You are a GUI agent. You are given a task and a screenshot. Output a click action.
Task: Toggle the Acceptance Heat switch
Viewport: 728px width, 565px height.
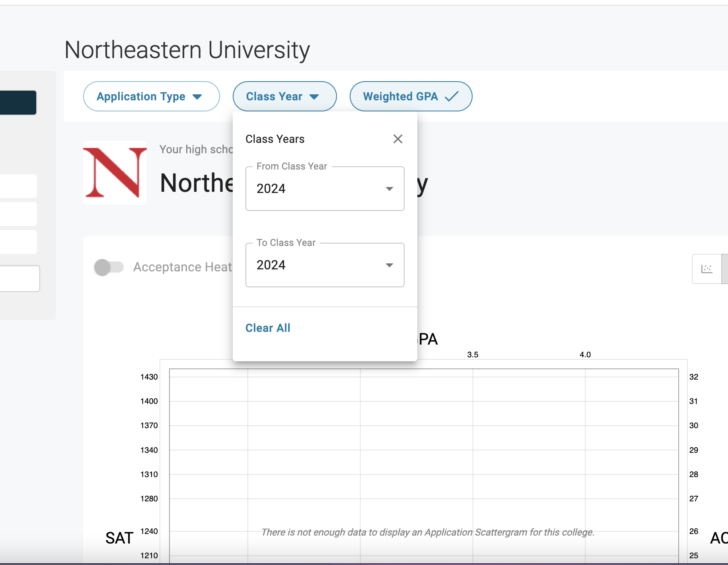click(109, 267)
